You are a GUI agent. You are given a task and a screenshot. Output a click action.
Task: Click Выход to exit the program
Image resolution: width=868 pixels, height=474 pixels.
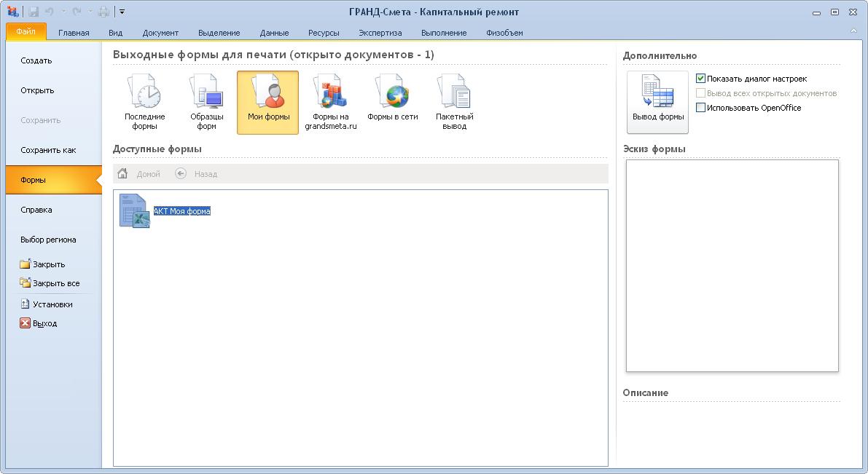(x=39, y=323)
